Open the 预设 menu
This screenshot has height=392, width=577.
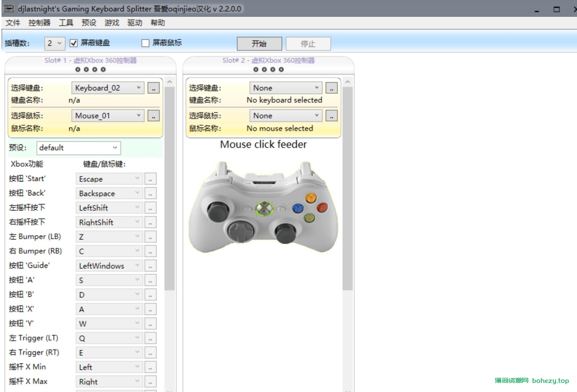coord(89,23)
